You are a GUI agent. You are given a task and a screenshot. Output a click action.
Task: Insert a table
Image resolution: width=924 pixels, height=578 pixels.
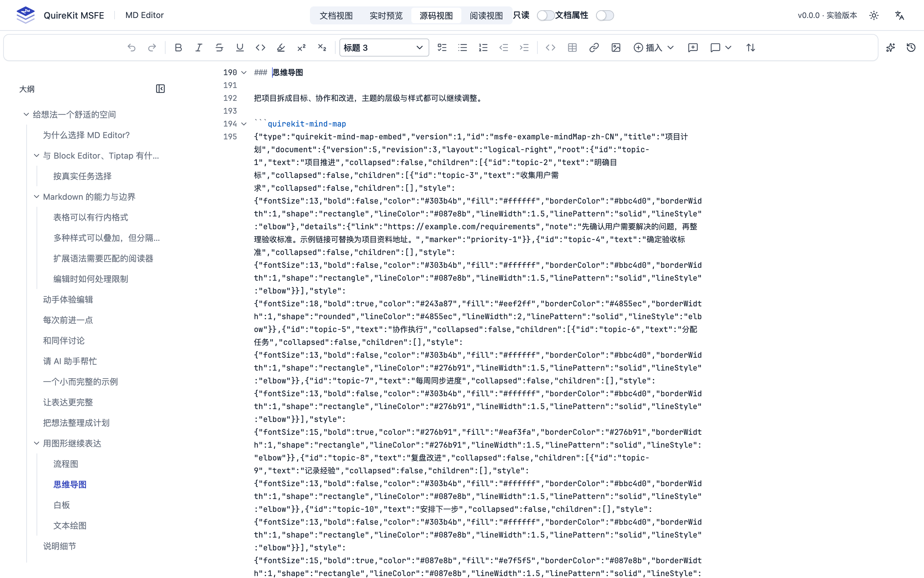pos(572,48)
